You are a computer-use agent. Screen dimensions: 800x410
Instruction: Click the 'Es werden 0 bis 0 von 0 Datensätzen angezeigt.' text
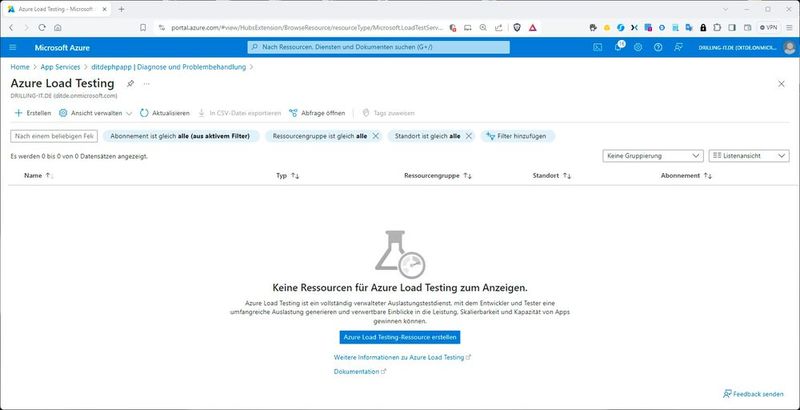point(79,157)
